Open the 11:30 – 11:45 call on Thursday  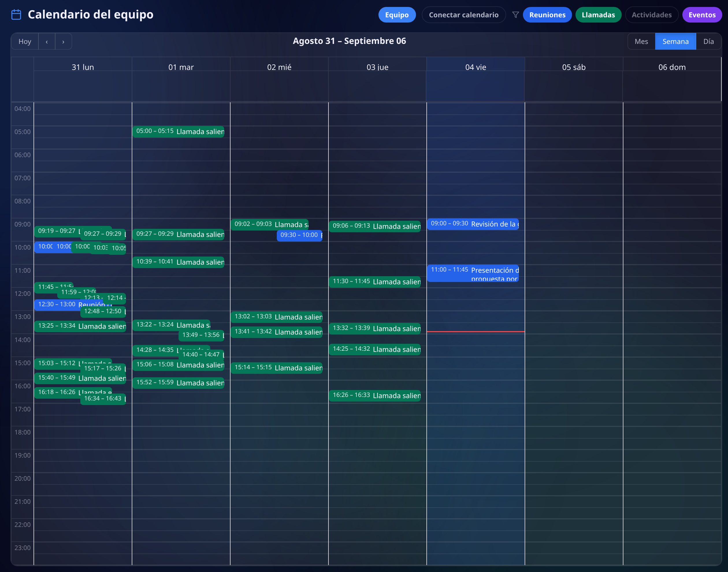coord(375,282)
